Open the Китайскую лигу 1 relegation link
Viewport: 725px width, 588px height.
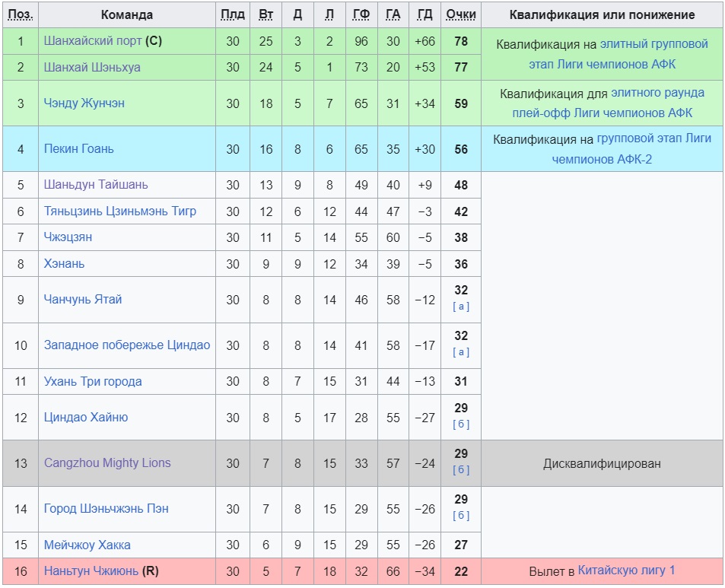[x=626, y=571]
